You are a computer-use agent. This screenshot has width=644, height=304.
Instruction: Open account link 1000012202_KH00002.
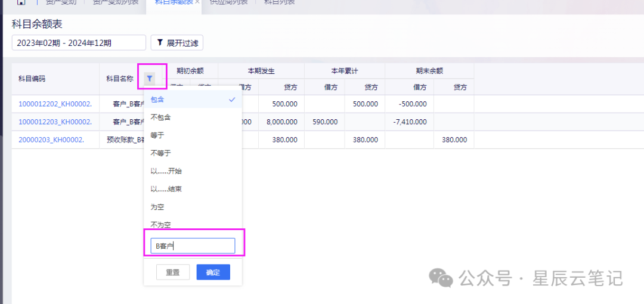[x=55, y=104]
